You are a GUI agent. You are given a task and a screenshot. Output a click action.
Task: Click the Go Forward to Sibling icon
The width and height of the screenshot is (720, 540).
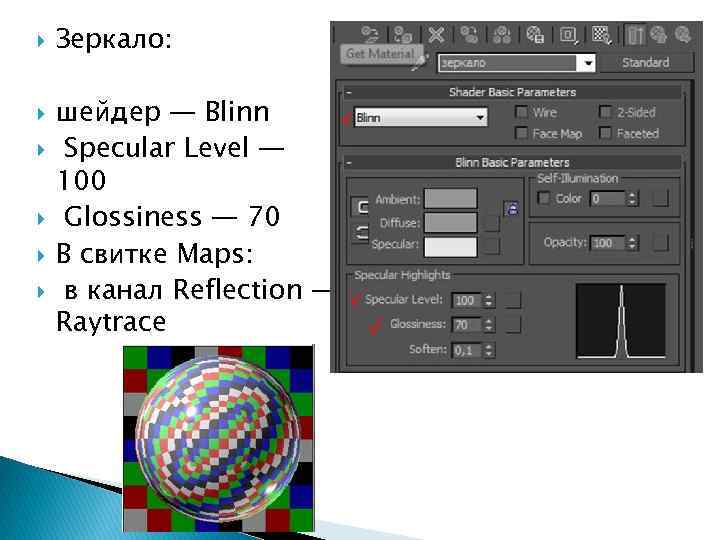point(683,35)
